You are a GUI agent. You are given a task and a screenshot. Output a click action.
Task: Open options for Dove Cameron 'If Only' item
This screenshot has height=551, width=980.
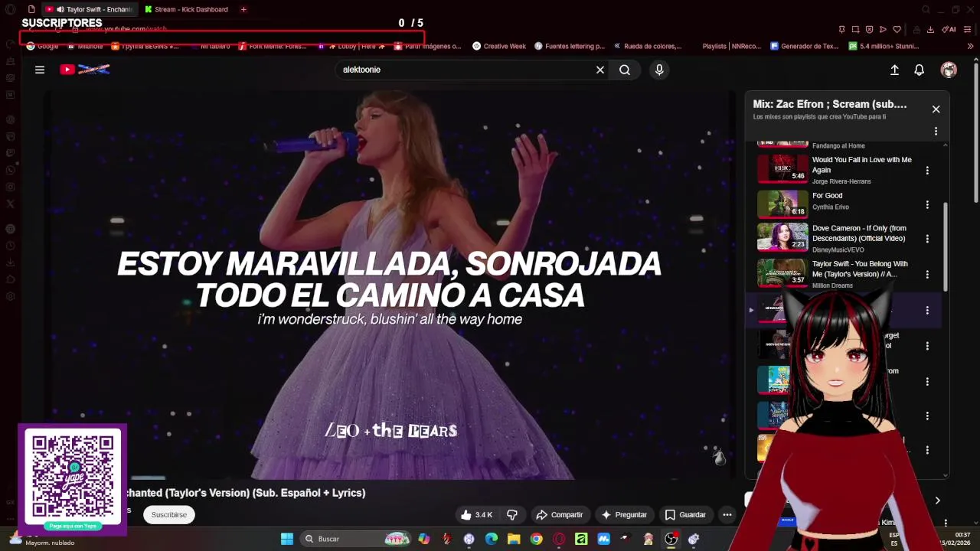[x=927, y=239]
